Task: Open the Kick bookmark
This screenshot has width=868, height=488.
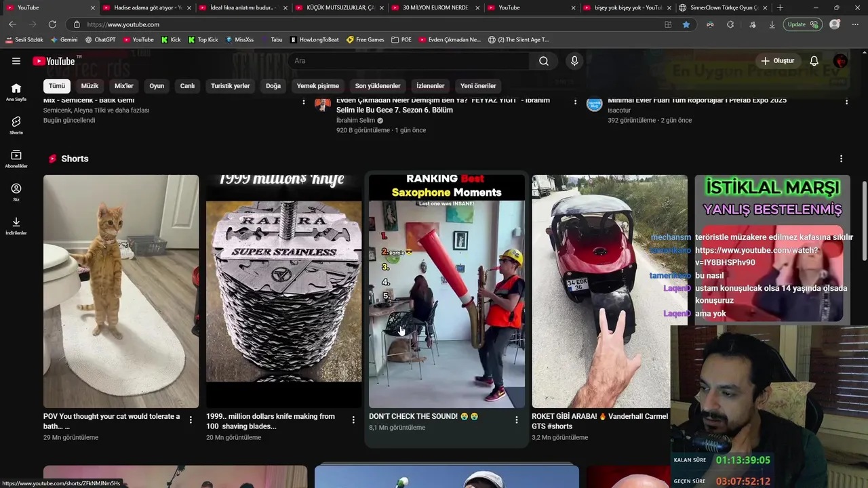Action: pos(170,40)
